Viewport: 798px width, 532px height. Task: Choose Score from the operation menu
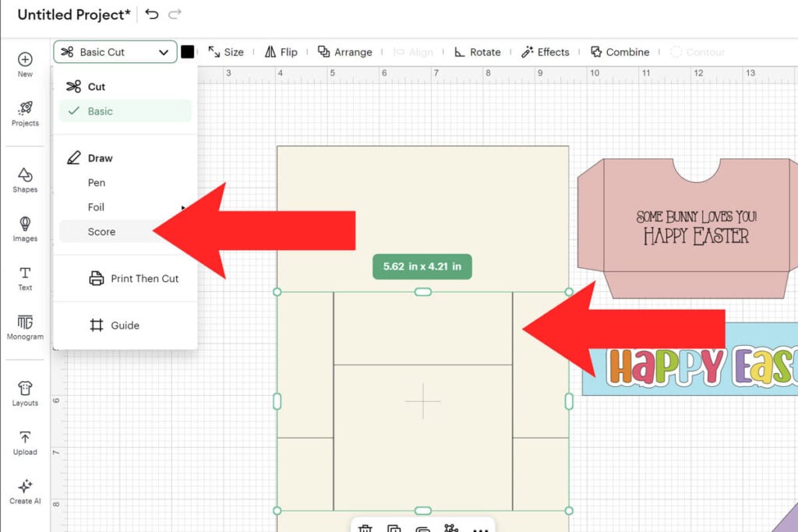click(102, 232)
